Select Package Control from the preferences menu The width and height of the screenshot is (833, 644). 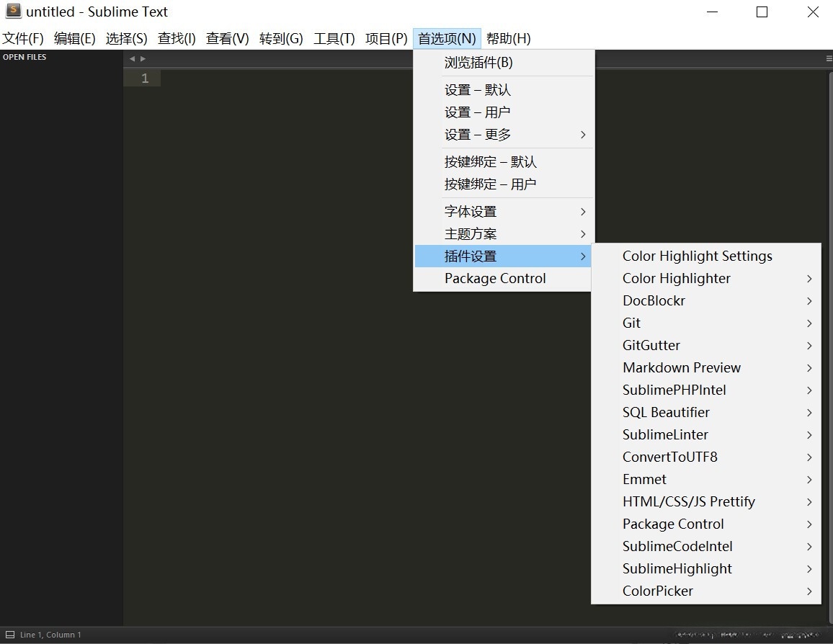click(x=496, y=278)
